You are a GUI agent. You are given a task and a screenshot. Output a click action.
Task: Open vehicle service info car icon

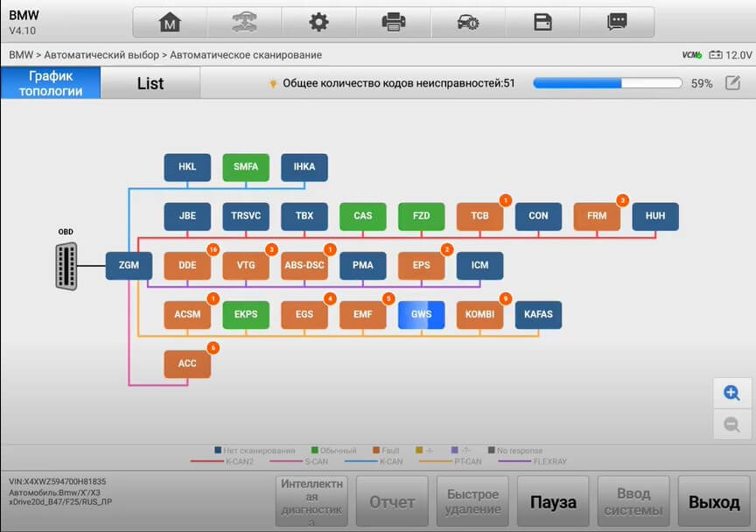tap(467, 22)
